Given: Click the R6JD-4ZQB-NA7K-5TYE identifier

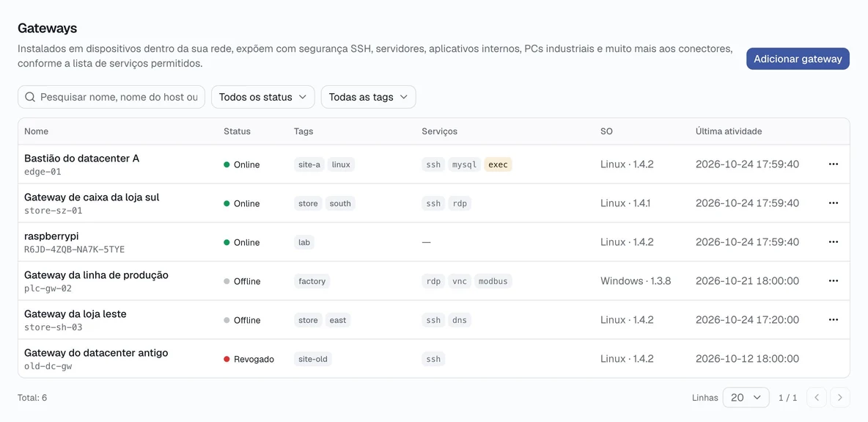Looking at the screenshot, I should [x=75, y=250].
